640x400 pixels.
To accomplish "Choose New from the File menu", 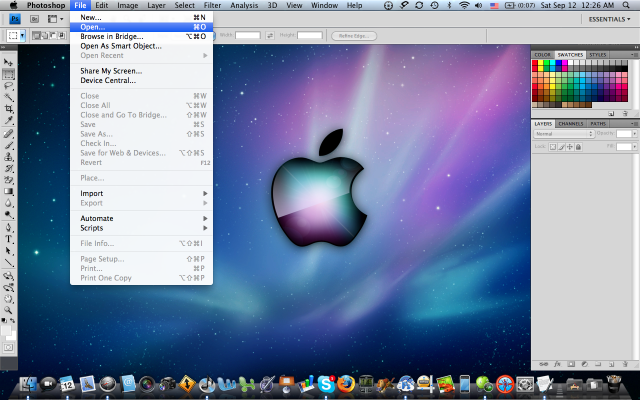I will 141,17.
